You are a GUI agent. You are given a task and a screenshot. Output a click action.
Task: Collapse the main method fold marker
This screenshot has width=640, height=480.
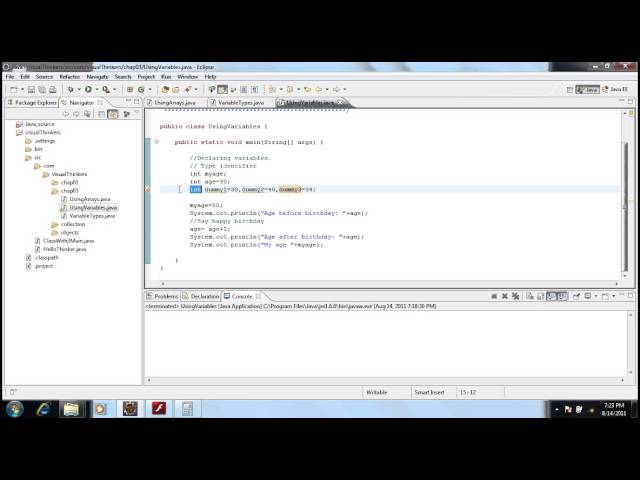tap(156, 142)
